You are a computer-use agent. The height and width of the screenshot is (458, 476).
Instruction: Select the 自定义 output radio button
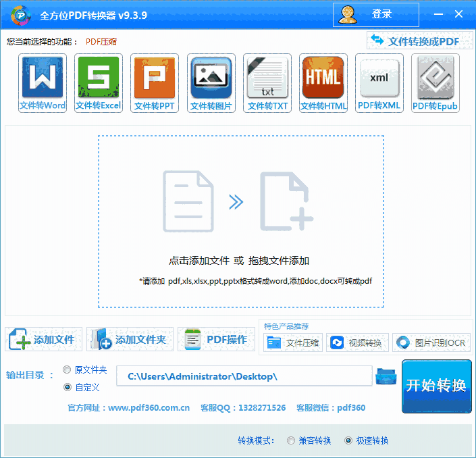[67, 387]
